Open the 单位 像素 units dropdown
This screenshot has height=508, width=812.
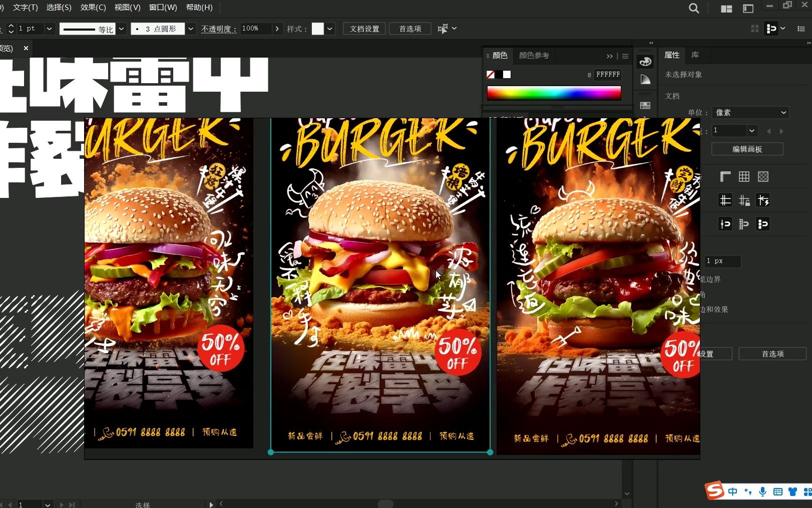click(x=750, y=113)
